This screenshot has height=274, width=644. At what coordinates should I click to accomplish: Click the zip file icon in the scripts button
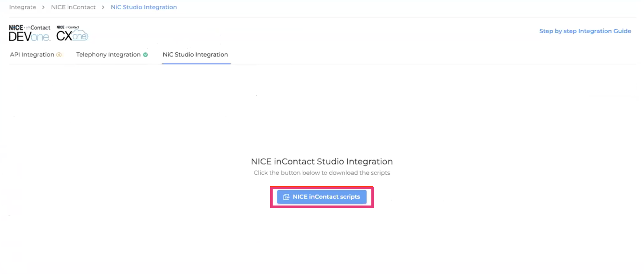286,197
